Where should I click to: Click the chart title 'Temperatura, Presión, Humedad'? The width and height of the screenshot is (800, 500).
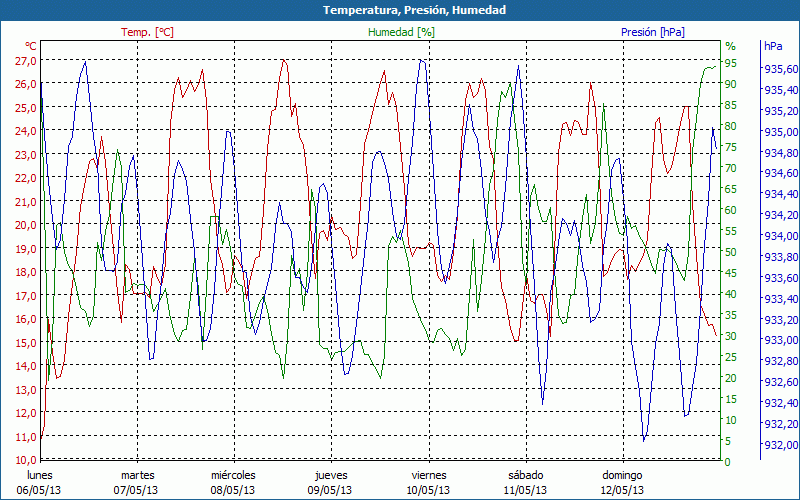pyautogui.click(x=400, y=10)
